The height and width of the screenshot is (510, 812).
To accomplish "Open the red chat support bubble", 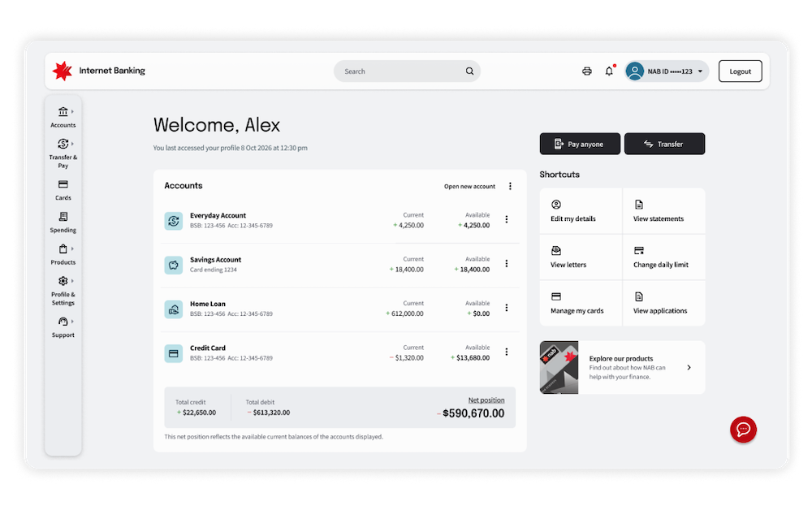I will (743, 429).
